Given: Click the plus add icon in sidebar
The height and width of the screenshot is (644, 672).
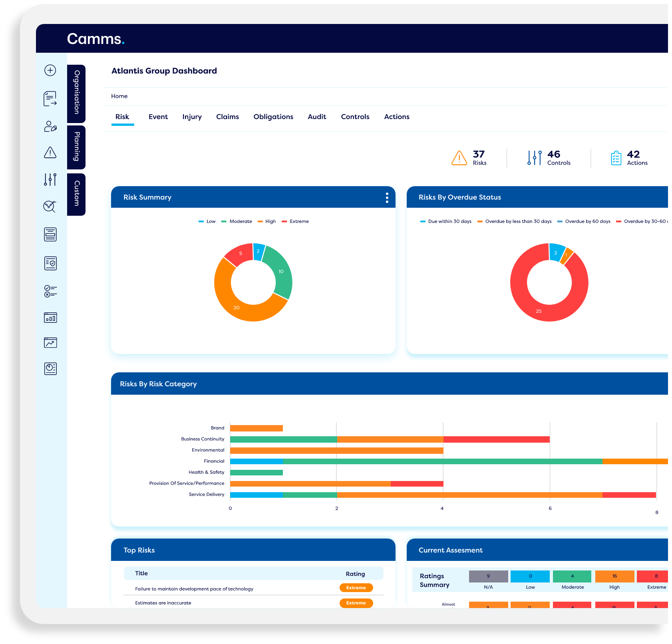Looking at the screenshot, I should click(x=50, y=70).
